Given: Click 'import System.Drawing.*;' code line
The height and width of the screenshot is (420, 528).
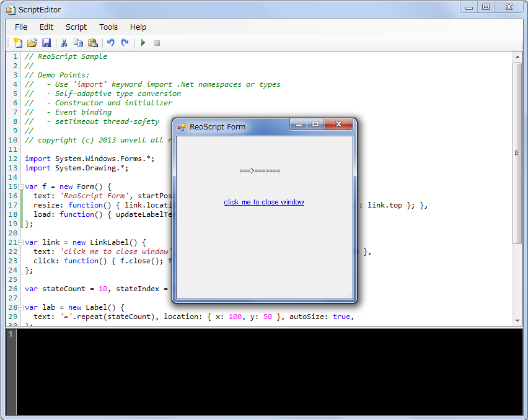Looking at the screenshot, I should (x=76, y=168).
